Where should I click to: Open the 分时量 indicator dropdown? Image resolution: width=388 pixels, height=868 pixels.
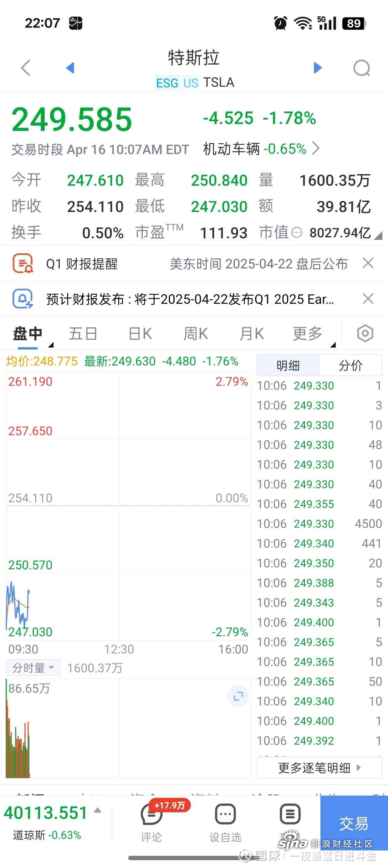click(33, 668)
